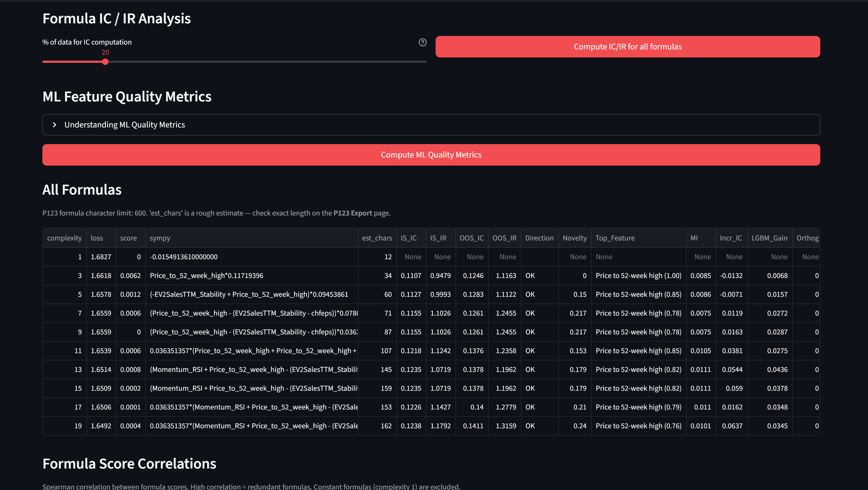Click the IS_IC column header
The height and width of the screenshot is (490, 868).
[409, 238]
